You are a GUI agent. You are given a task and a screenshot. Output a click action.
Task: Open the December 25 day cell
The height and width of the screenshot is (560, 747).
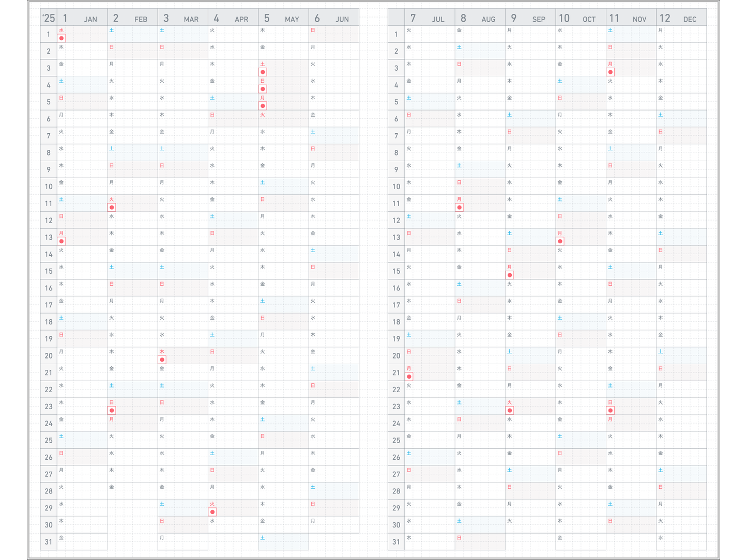[x=681, y=440]
